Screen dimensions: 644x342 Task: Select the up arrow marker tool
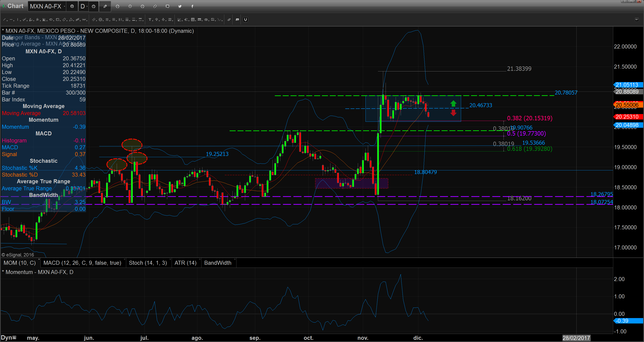pyautogui.click(x=157, y=20)
